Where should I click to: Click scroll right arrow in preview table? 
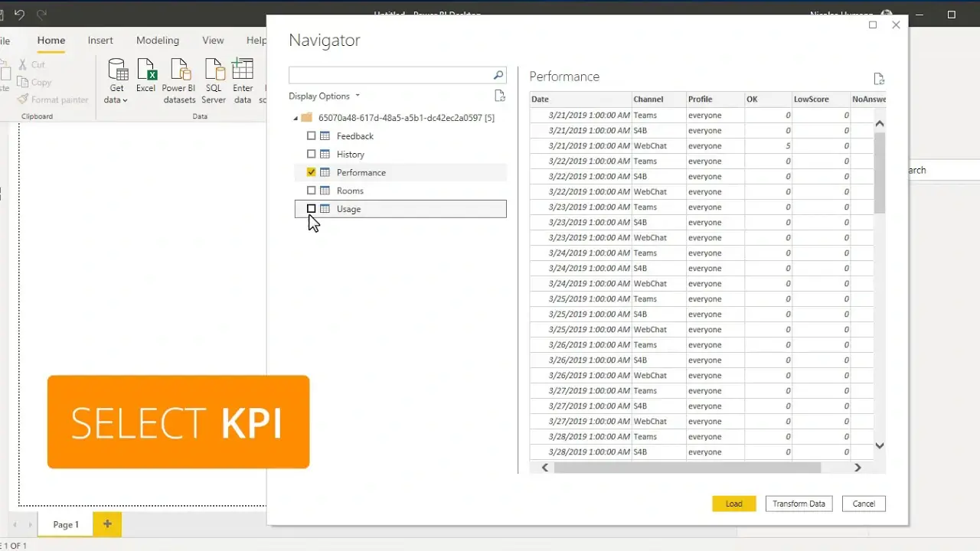857,467
